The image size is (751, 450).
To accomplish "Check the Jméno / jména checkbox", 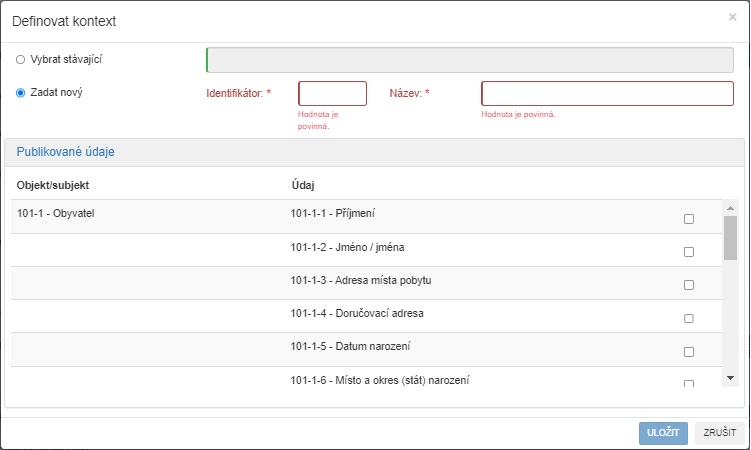I will [x=688, y=252].
